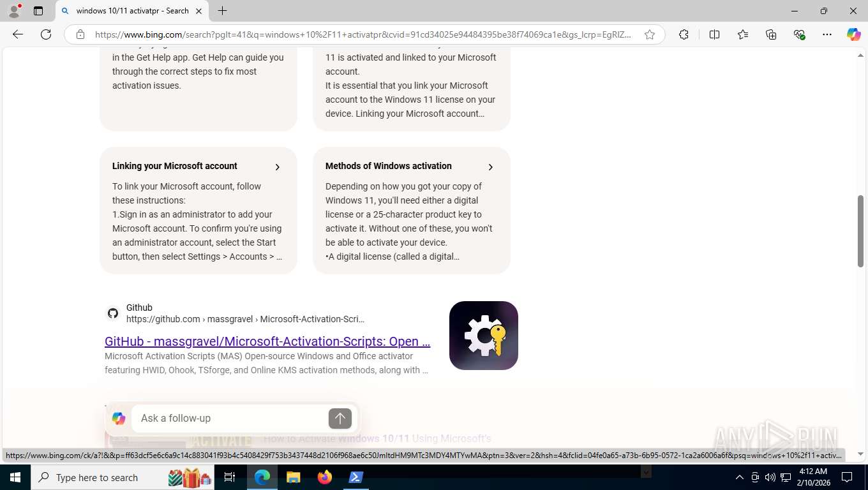The image size is (868, 490).
Task: Add this page to favorites star
Action: tap(650, 34)
